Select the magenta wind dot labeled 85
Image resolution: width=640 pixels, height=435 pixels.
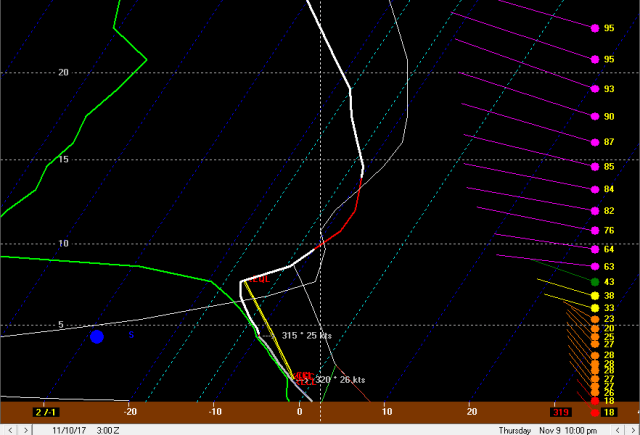coord(595,167)
